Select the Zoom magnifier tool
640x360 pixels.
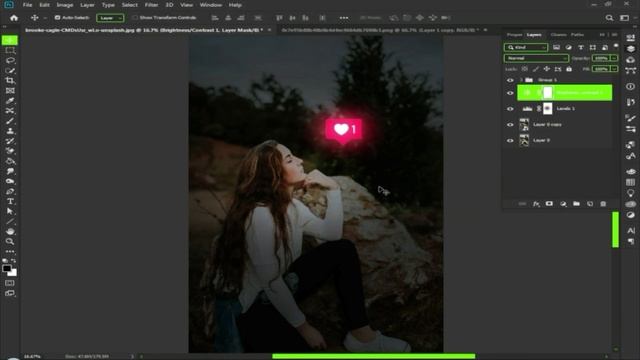(10, 242)
